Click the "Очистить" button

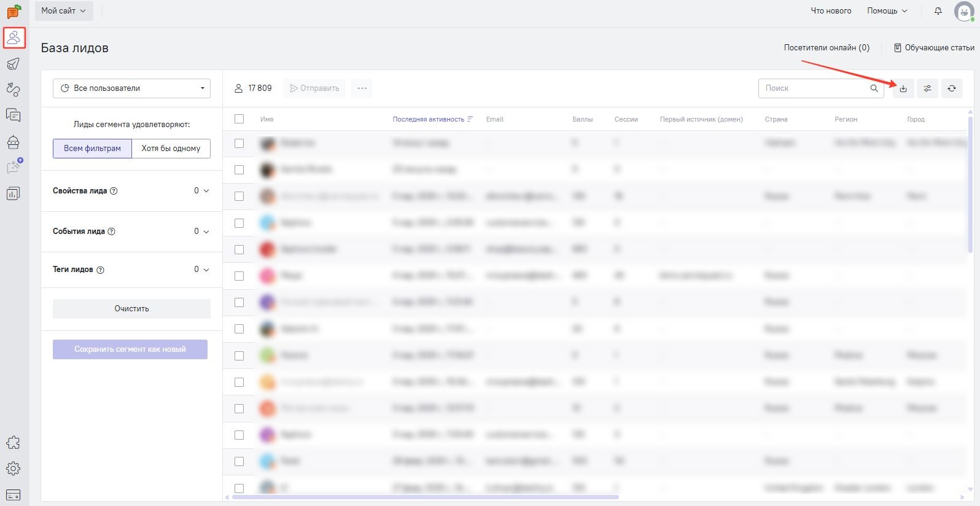[x=131, y=309]
